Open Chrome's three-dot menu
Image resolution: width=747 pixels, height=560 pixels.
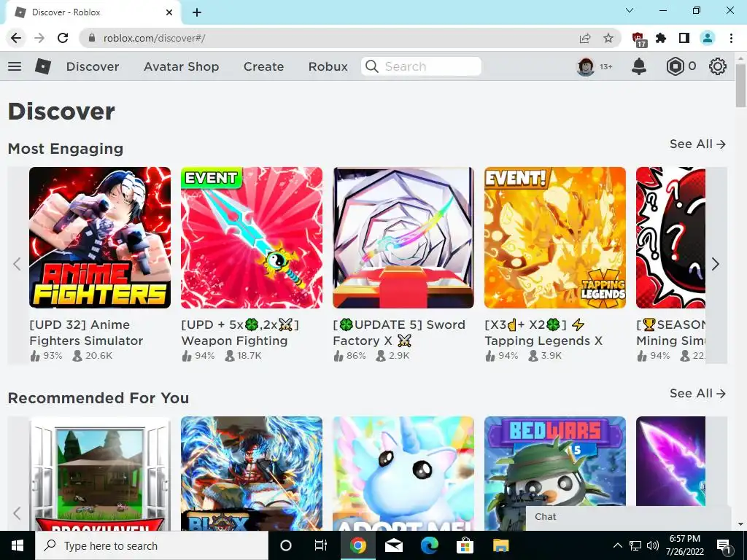(731, 38)
